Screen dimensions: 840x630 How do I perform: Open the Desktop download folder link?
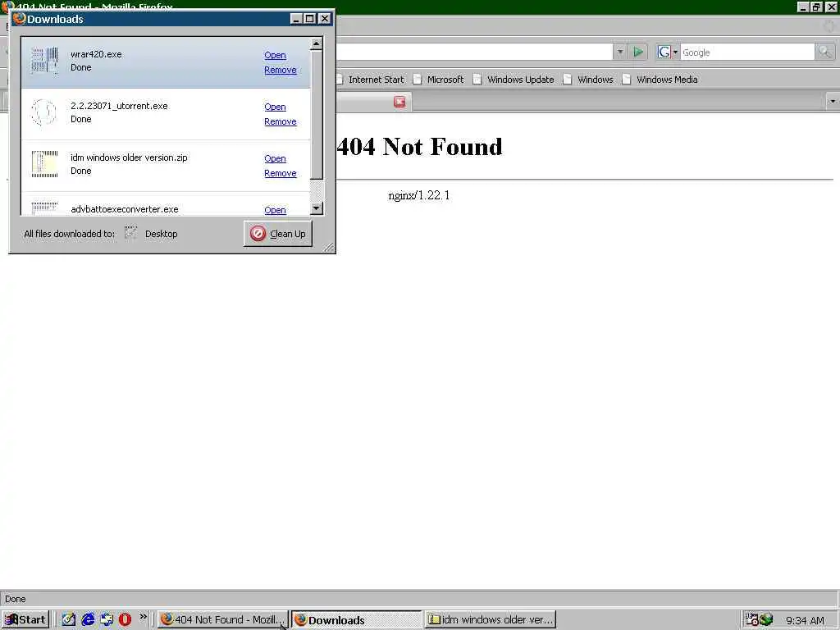point(162,234)
